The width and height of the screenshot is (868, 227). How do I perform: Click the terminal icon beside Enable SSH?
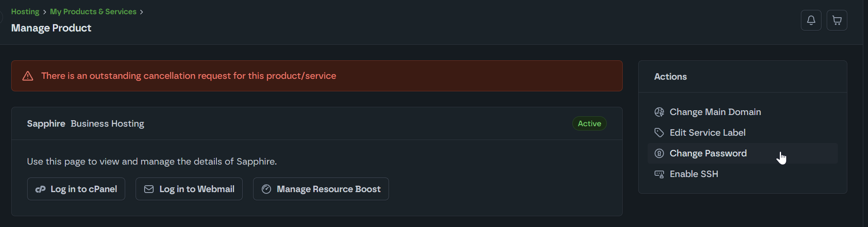pyautogui.click(x=659, y=174)
